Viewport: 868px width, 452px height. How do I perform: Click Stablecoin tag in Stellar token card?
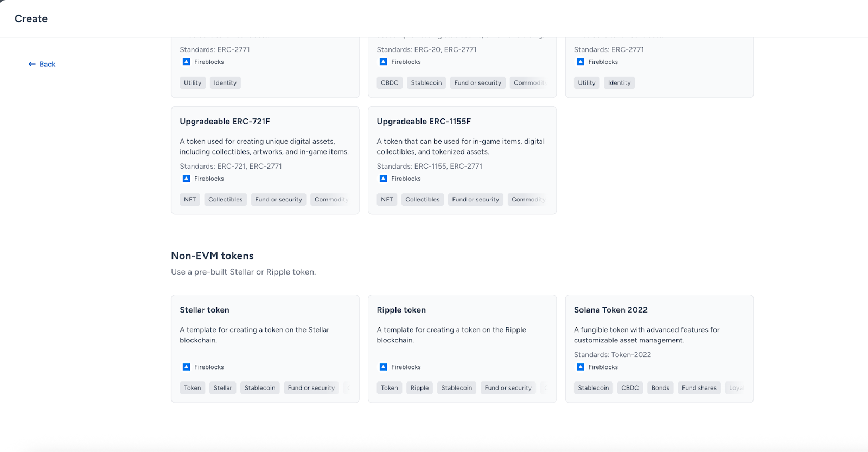260,388
